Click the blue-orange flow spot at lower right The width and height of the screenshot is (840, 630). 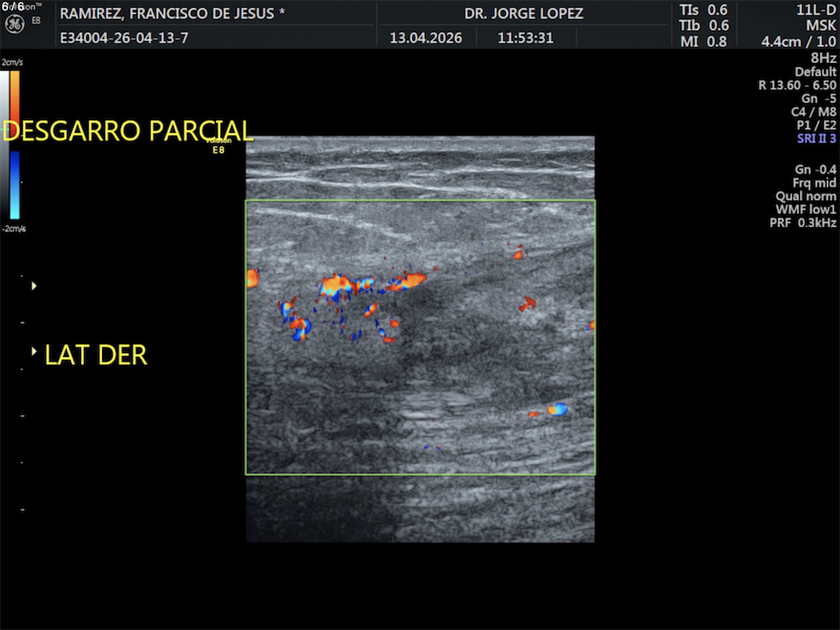(557, 409)
